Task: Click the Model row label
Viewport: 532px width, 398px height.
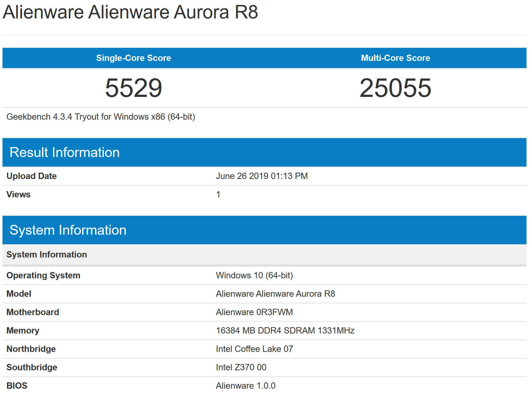Action: 19,294
